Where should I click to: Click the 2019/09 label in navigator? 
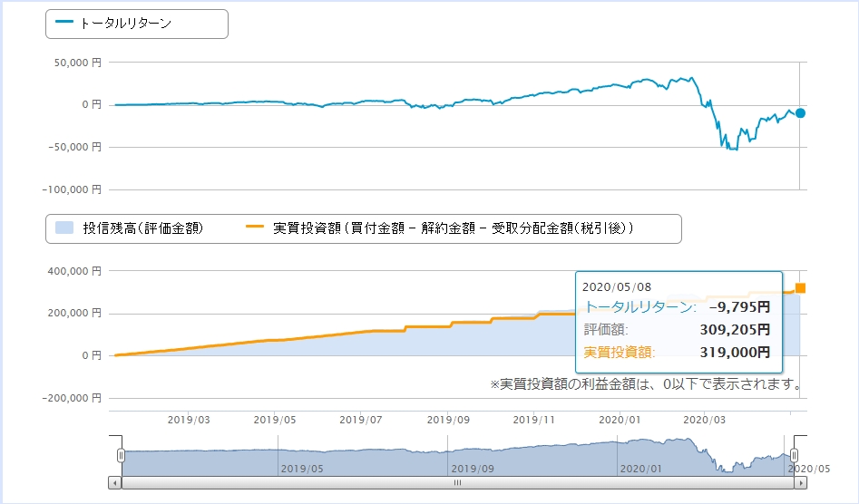coord(473,469)
